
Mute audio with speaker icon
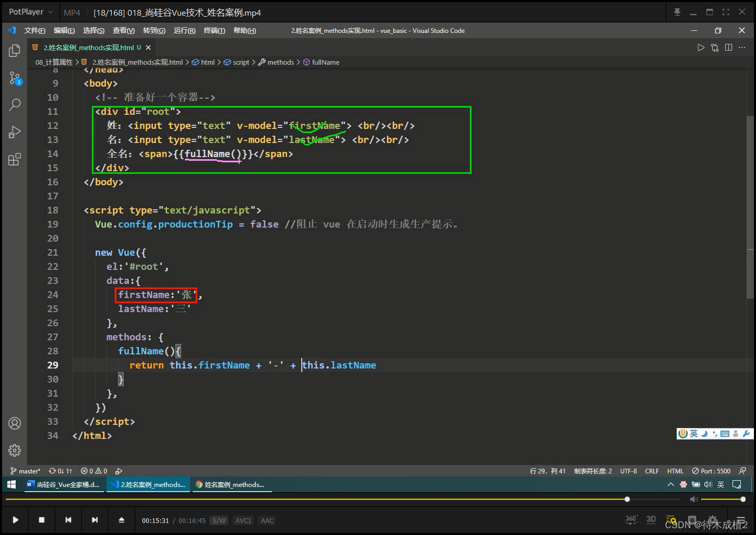[693, 500]
